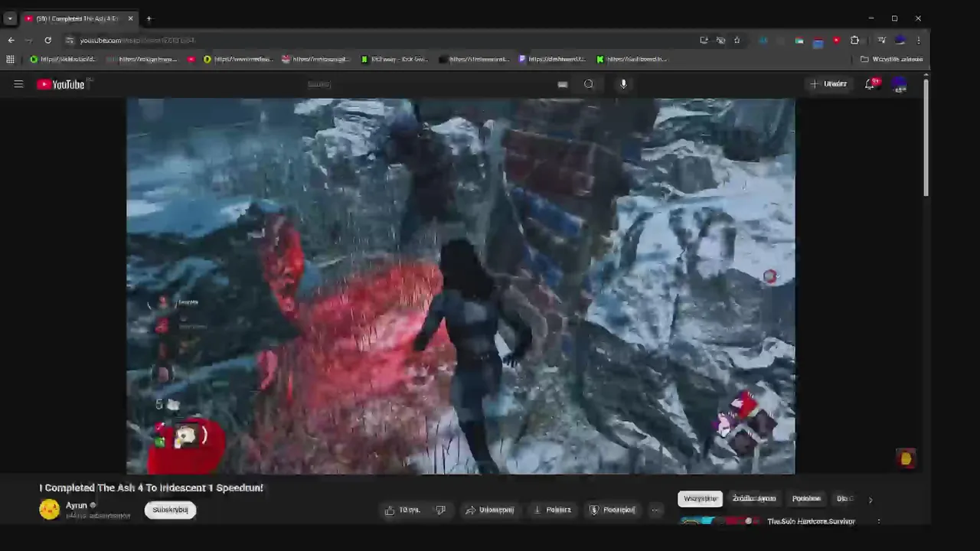Click the red shield extension icon
This screenshot has height=551, width=980.
pyautogui.click(x=836, y=40)
